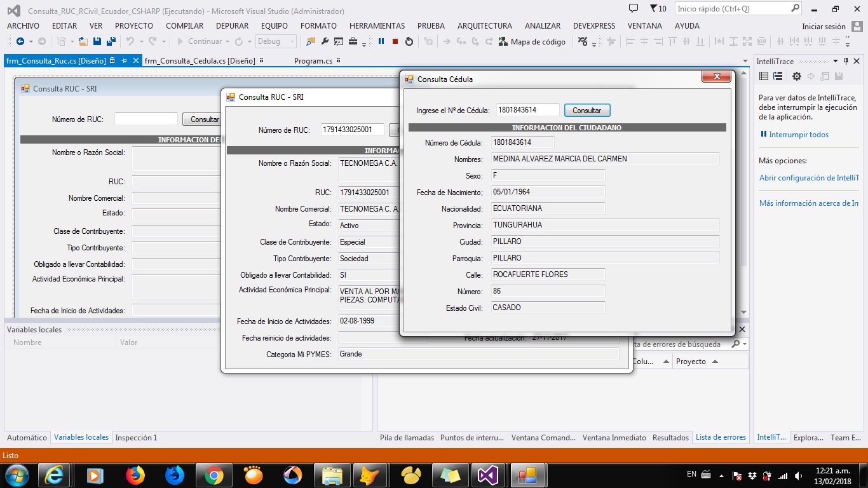This screenshot has width=868, height=488.
Task: Click the Cédula number input field
Action: [x=527, y=110]
